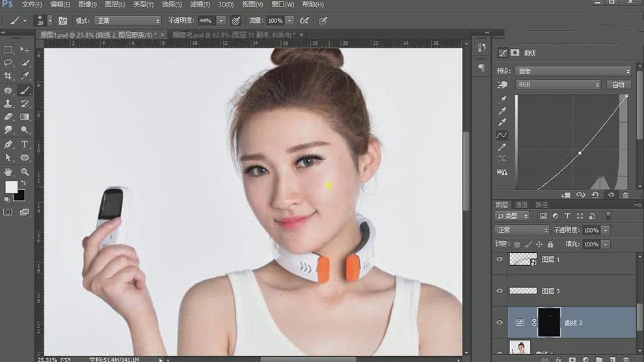The width and height of the screenshot is (644, 362).
Task: Select the Lasso tool
Action: (8, 63)
